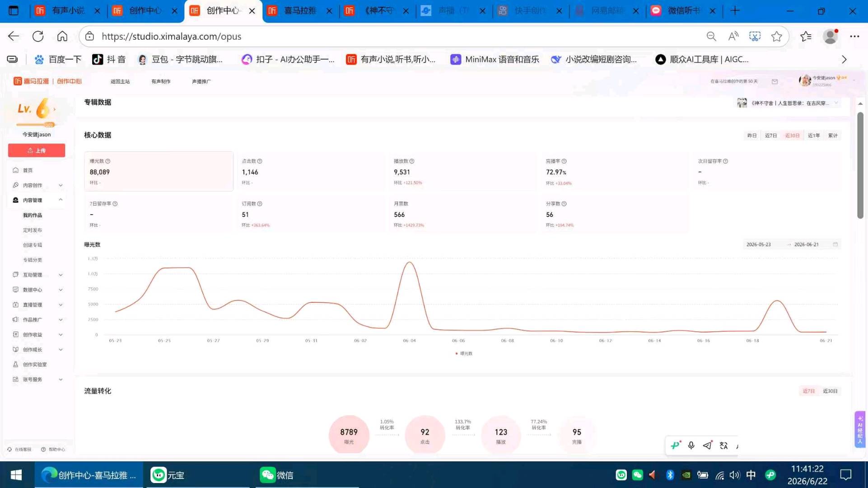The image size is (868, 488).
Task: Switch 流量转化 to 近7日
Action: pos(808,391)
